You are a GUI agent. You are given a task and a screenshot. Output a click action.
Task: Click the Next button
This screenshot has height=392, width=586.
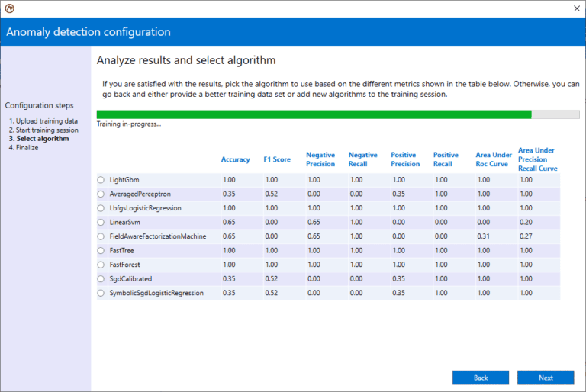tap(546, 378)
